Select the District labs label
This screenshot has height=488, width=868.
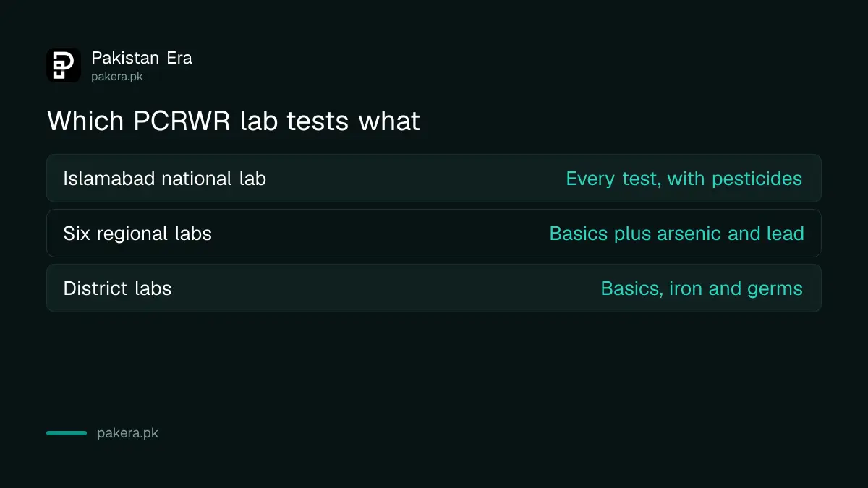[x=117, y=288]
